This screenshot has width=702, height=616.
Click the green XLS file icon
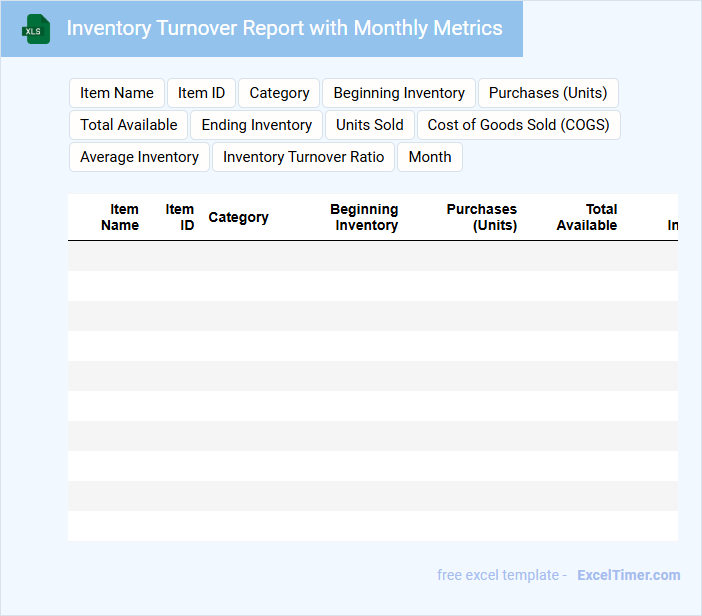coord(37,29)
